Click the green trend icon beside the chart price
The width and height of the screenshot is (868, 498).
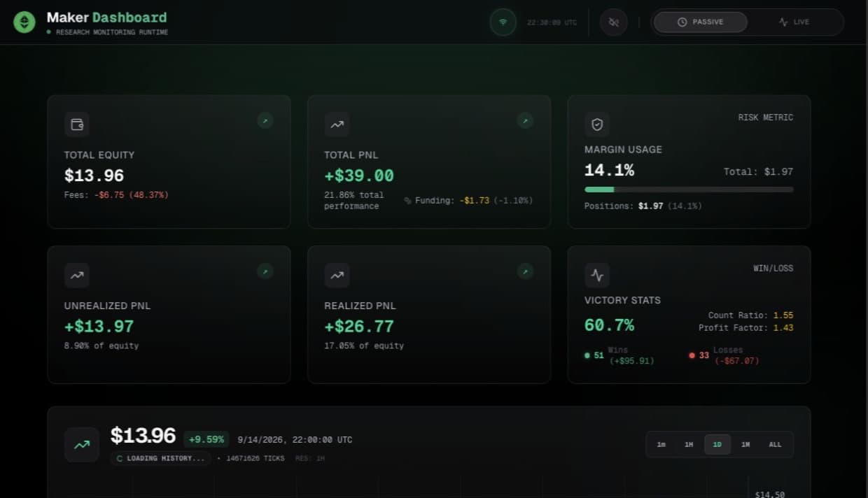click(82, 445)
